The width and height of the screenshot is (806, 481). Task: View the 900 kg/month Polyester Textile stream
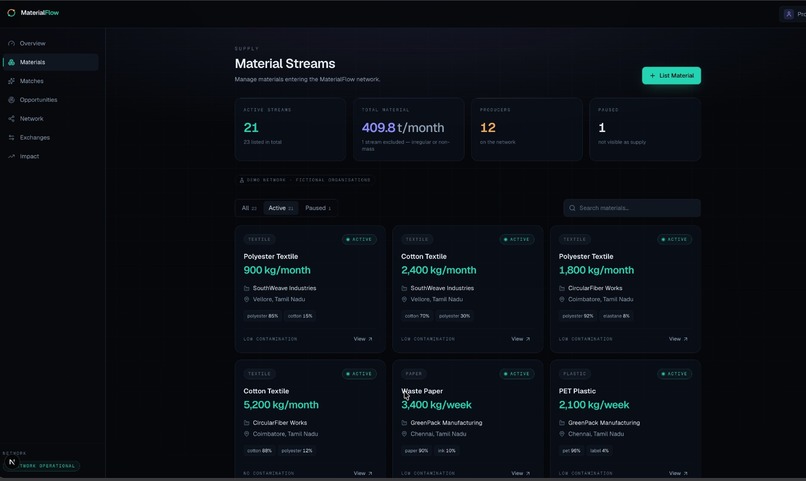pos(363,339)
